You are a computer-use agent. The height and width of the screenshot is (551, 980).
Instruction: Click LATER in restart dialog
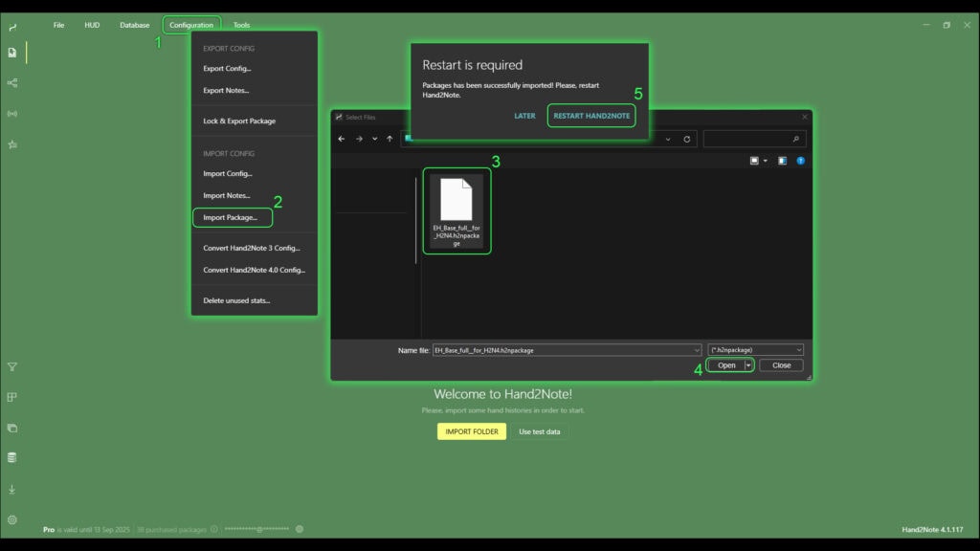524,116
